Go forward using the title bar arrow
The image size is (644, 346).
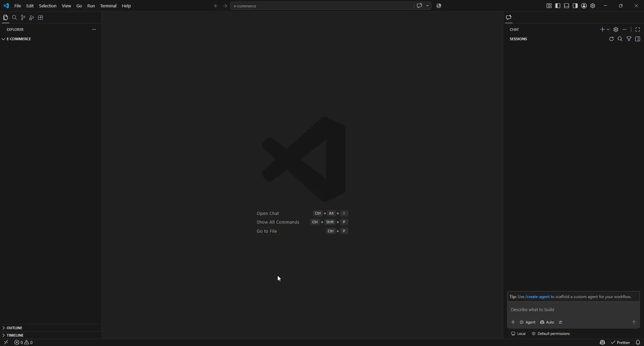pyautogui.click(x=225, y=6)
